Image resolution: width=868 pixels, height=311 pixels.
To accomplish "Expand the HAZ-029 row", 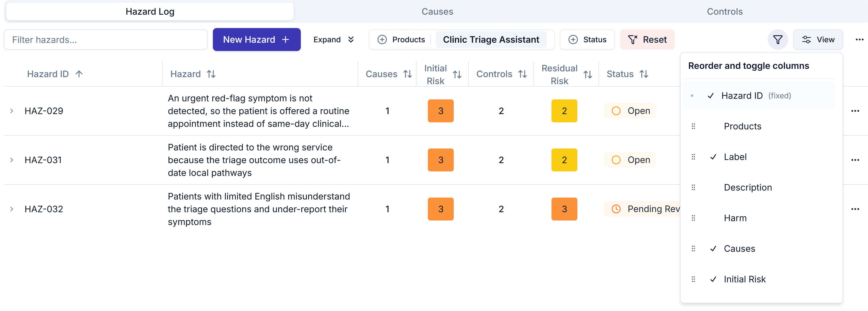I will [12, 111].
